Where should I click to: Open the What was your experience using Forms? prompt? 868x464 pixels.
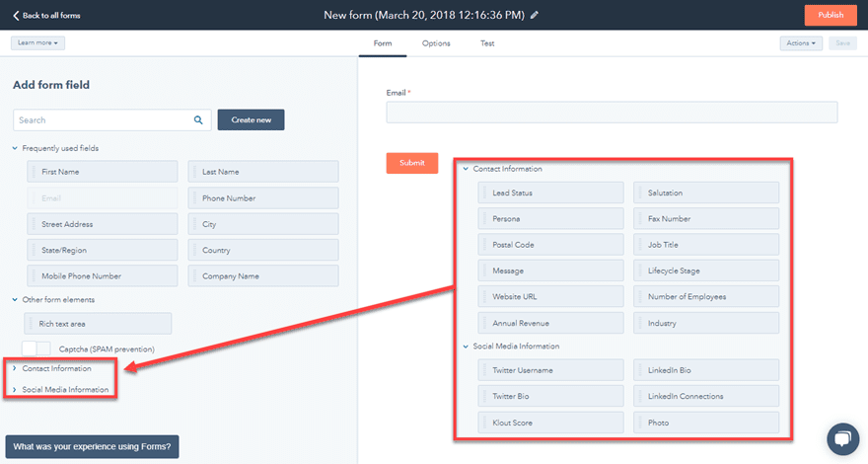[92, 446]
